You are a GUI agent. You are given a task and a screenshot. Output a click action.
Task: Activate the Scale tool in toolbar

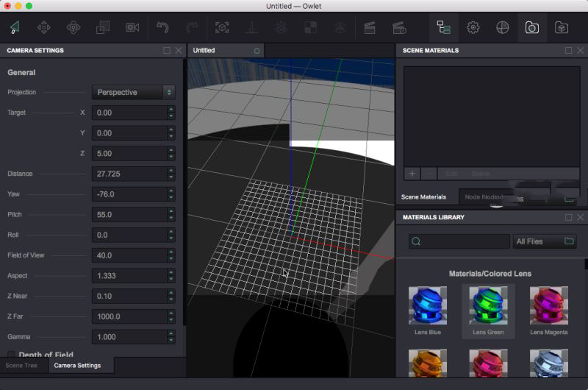[103, 27]
